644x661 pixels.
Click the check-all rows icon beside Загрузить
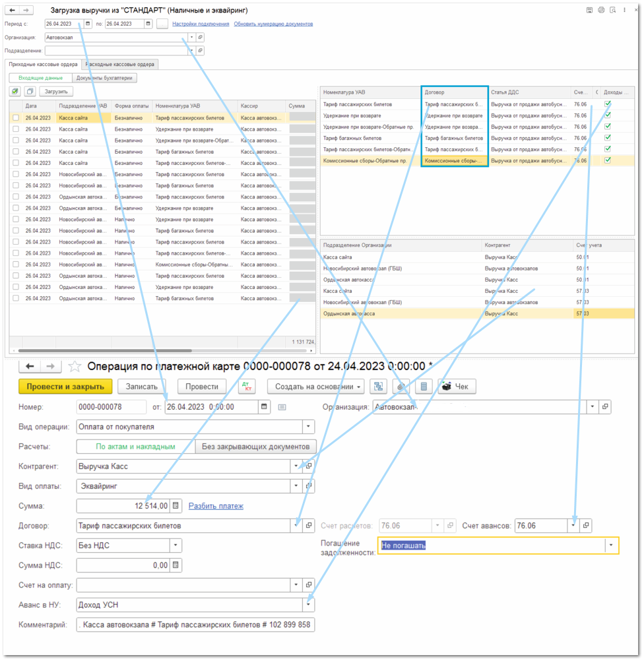coord(15,92)
